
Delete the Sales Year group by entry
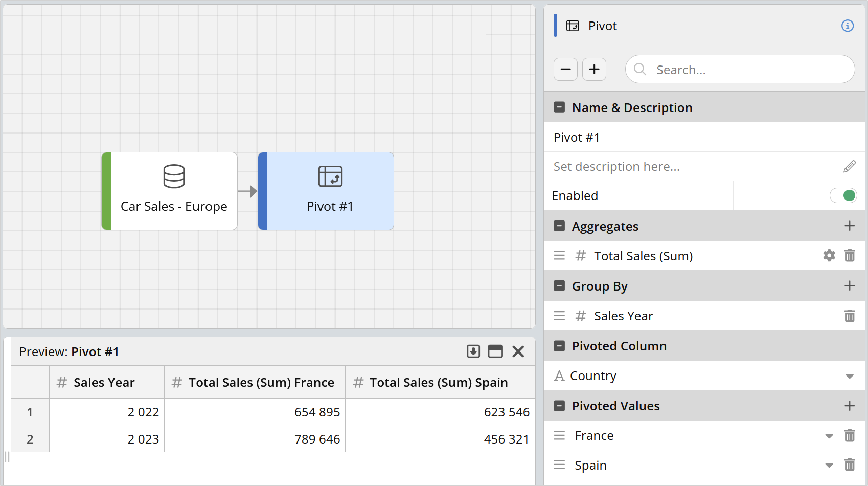tap(849, 316)
